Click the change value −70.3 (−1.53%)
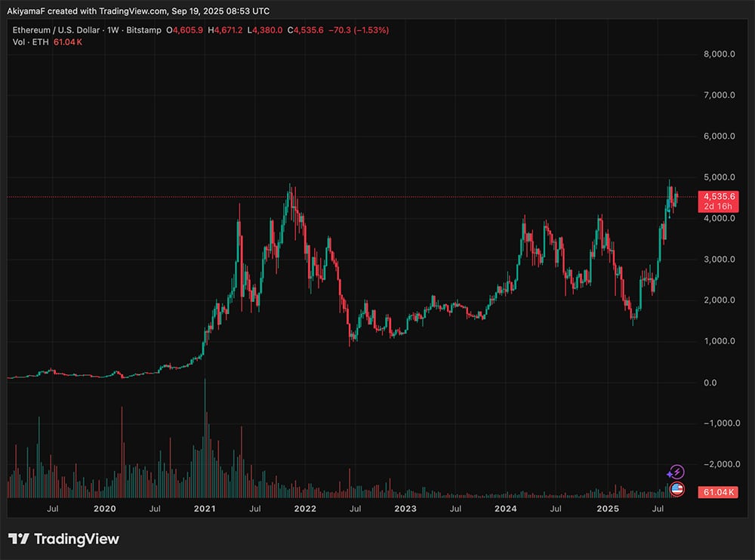The height and width of the screenshot is (560, 755). [359, 30]
